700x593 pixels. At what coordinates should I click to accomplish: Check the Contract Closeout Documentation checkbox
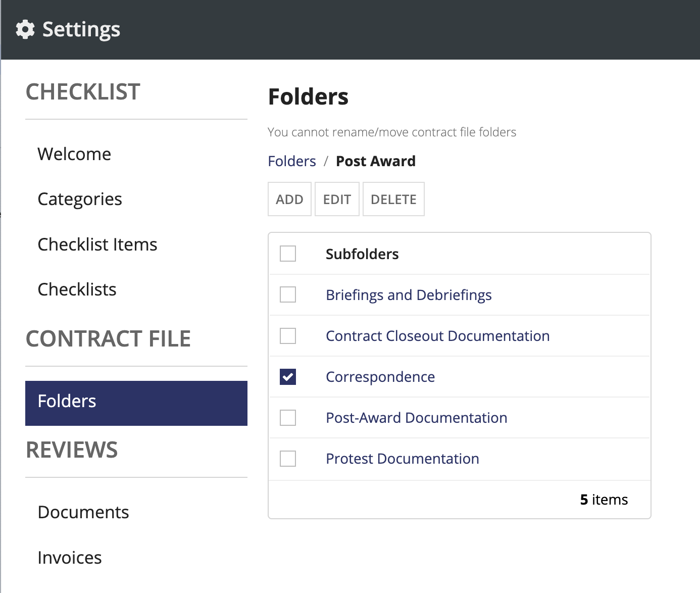coord(288,335)
